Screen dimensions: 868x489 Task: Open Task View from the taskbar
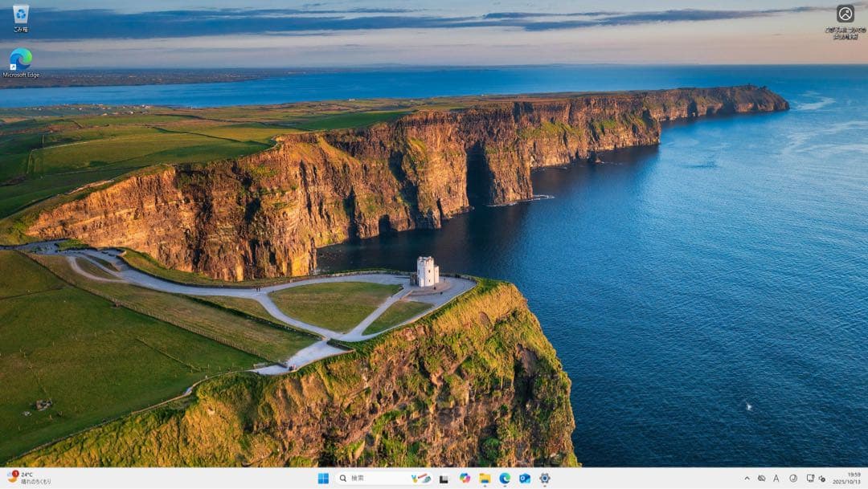[x=444, y=479]
